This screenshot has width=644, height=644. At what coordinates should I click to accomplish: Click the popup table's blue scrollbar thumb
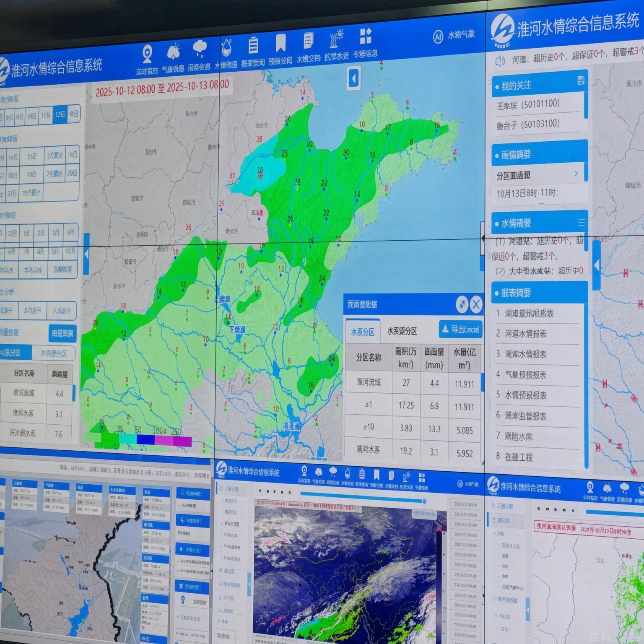(483, 383)
